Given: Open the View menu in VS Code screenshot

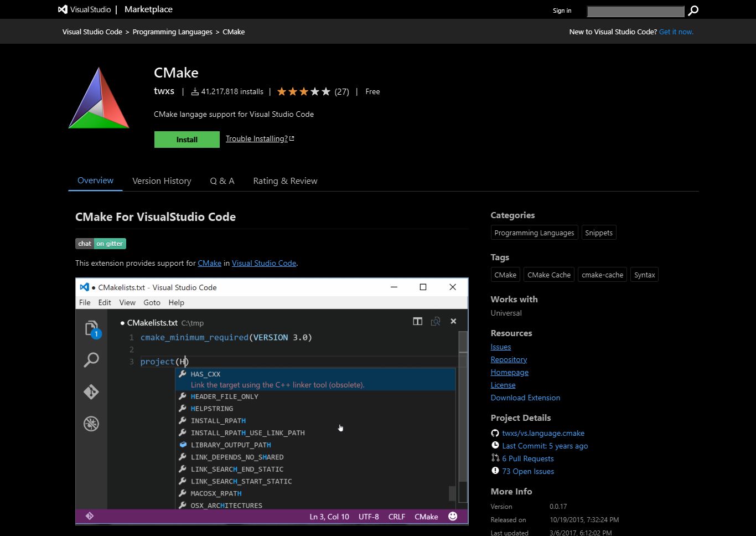Looking at the screenshot, I should pos(127,302).
